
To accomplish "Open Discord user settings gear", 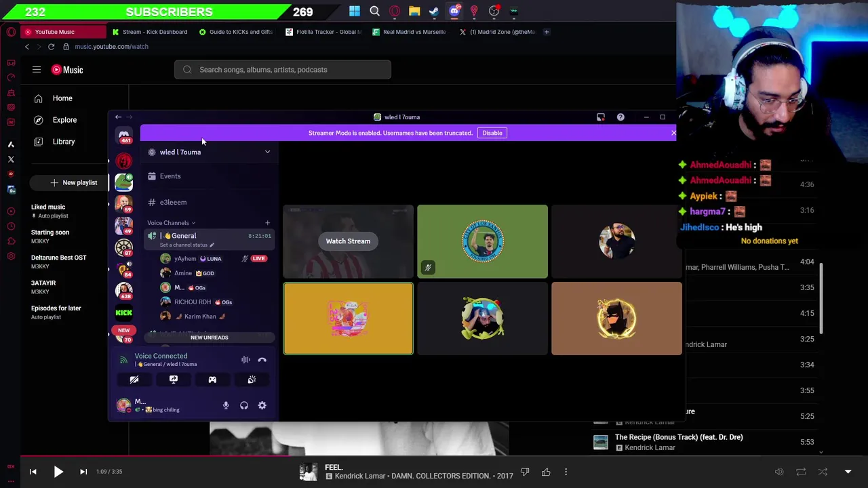I will pos(262,405).
